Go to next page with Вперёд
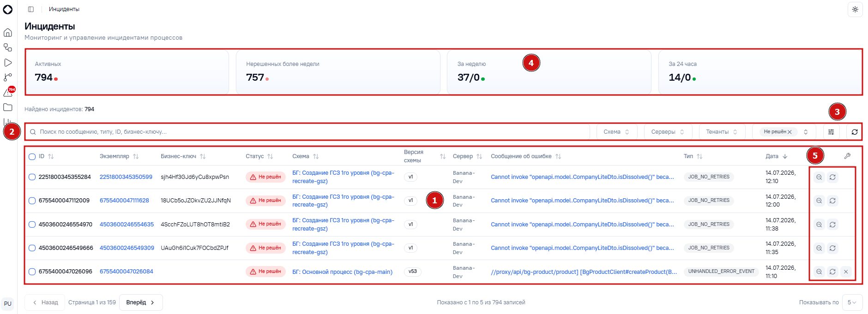 (x=141, y=302)
